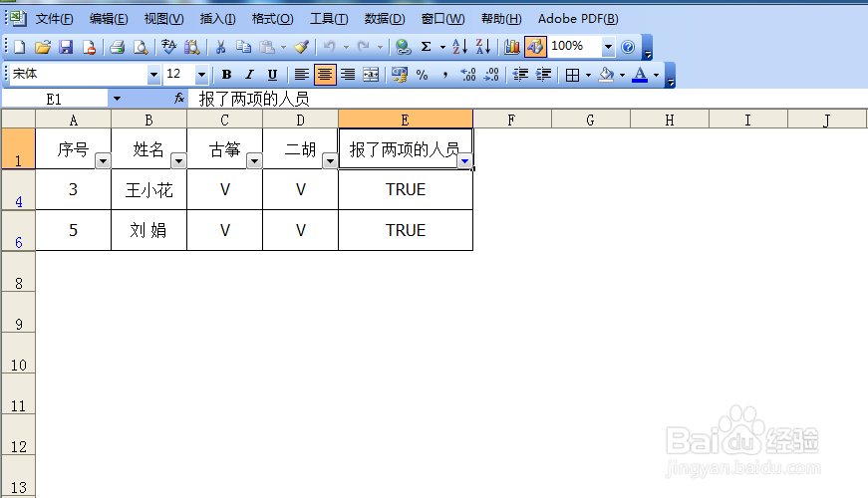Apply borders icon
868x498 pixels.
(x=572, y=75)
